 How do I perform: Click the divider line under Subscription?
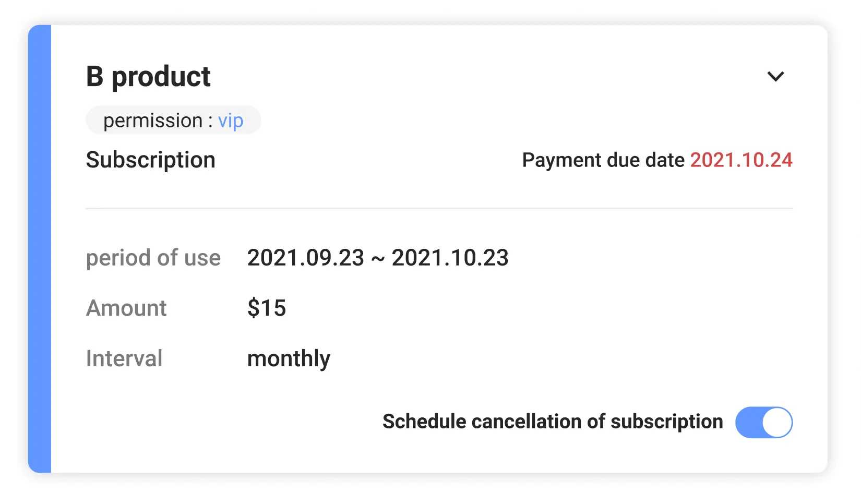(439, 209)
